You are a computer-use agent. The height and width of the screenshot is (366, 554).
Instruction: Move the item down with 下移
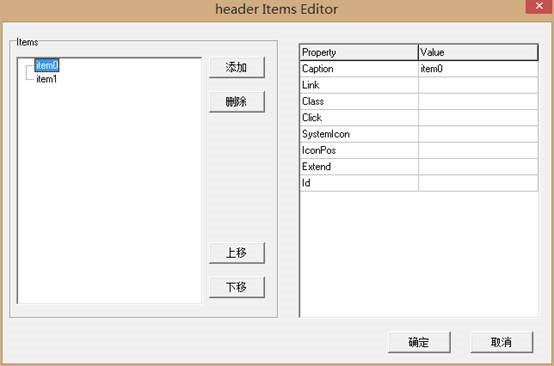236,287
